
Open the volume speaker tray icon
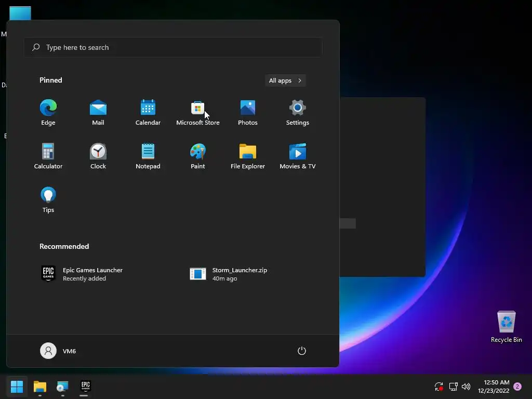click(466, 387)
